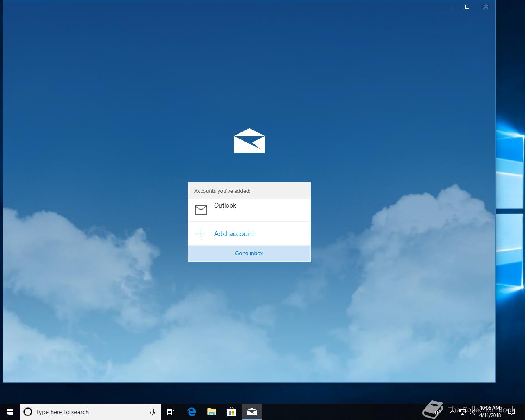The image size is (525, 420).
Task: Open the People icon in the taskbar
Action: tap(438, 412)
